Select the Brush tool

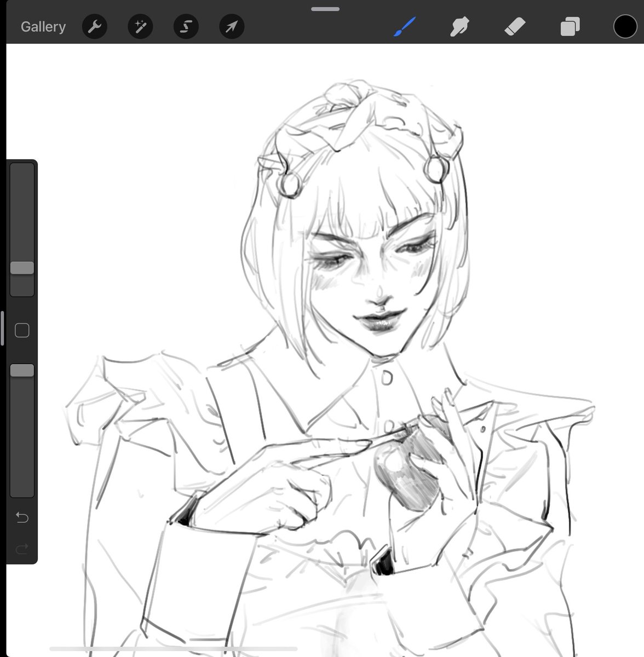(405, 26)
